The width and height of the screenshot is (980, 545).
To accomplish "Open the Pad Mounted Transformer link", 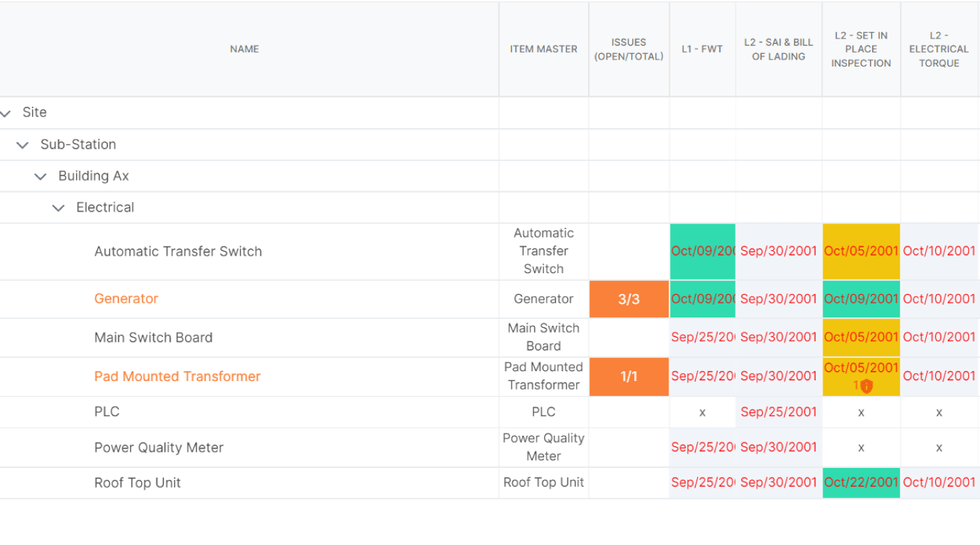I will [x=177, y=376].
